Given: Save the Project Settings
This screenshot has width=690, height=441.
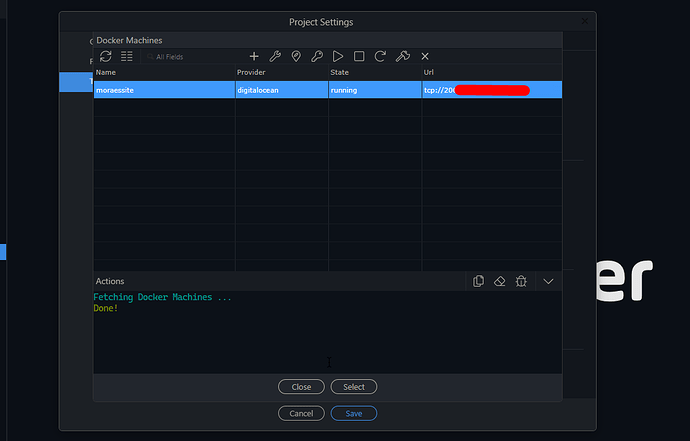Looking at the screenshot, I should [354, 413].
